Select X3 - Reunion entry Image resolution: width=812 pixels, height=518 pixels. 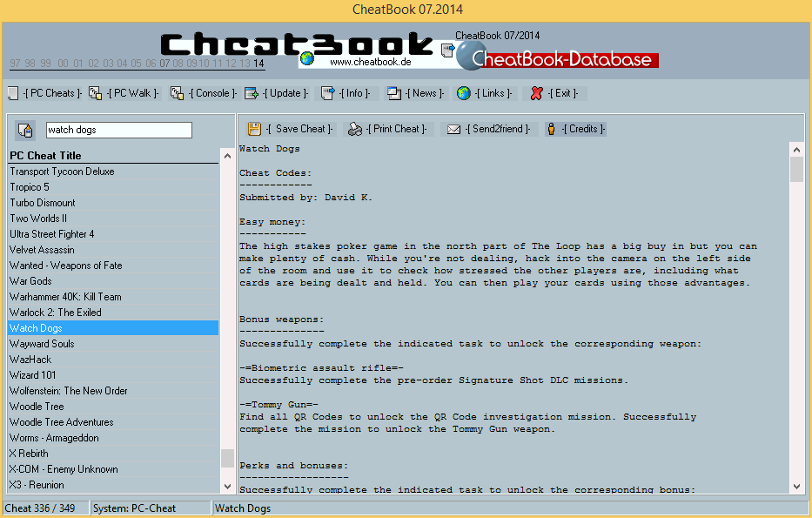(114, 485)
